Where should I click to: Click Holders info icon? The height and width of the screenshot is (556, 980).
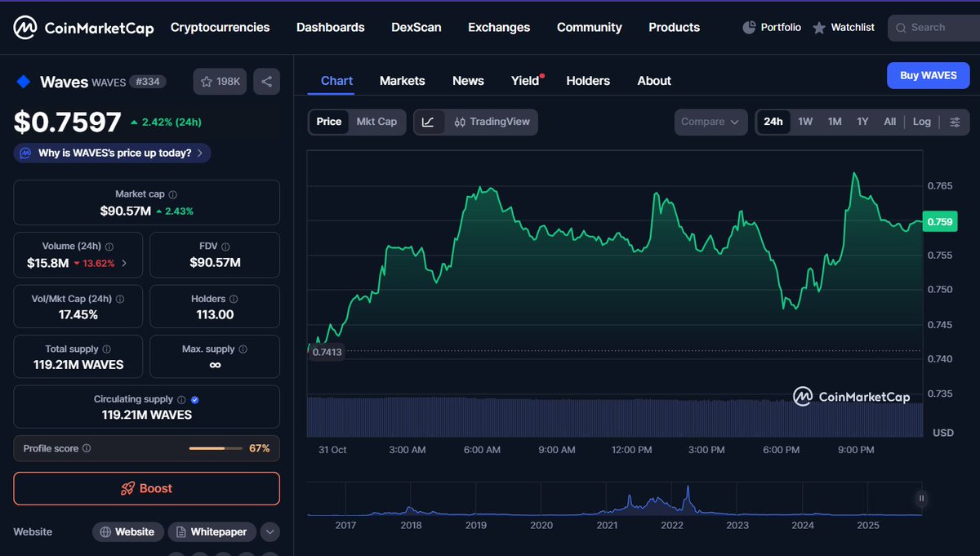[234, 299]
